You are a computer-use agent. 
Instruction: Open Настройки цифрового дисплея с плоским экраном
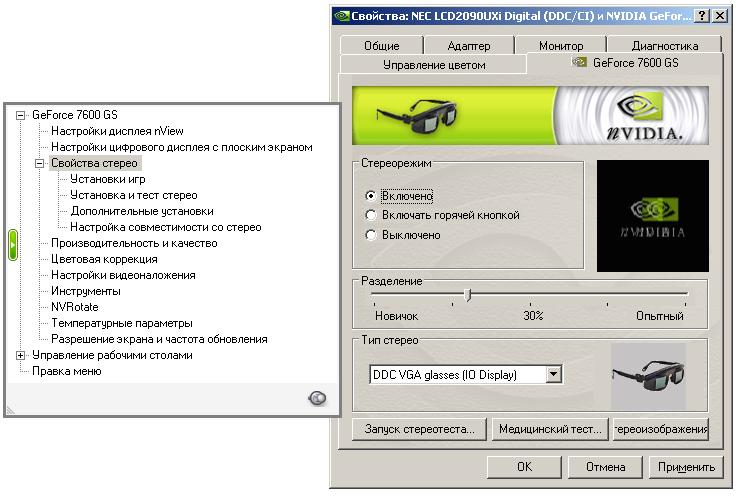[x=182, y=147]
